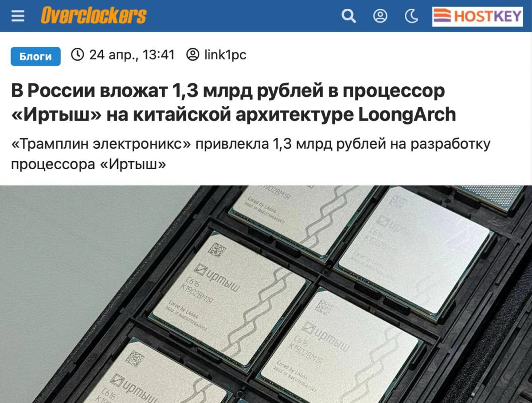Click the clock icon beside publication date
This screenshot has width=532, height=403.
[x=78, y=55]
